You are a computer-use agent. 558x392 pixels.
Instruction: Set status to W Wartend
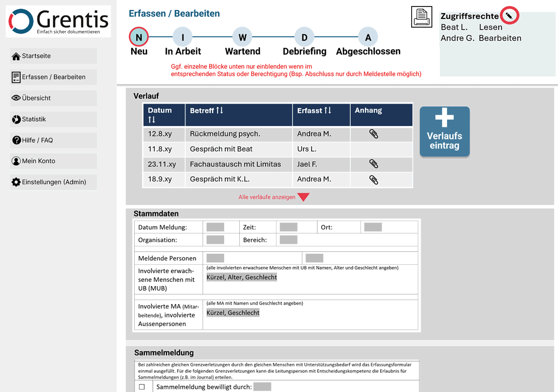click(x=242, y=37)
